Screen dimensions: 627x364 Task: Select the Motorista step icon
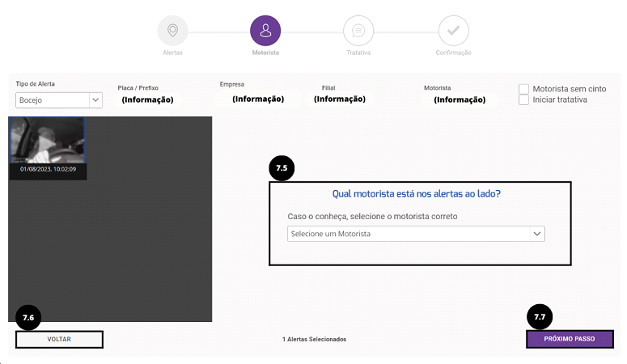point(265,31)
